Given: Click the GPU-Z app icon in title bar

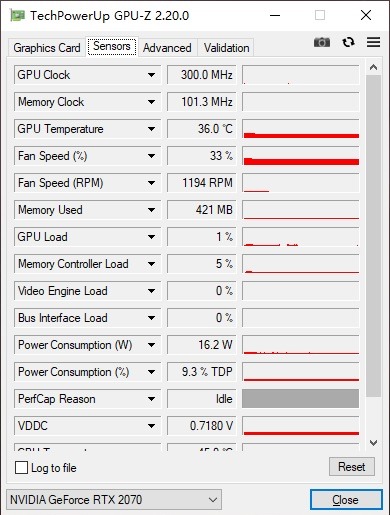Looking at the screenshot, I should [17, 15].
